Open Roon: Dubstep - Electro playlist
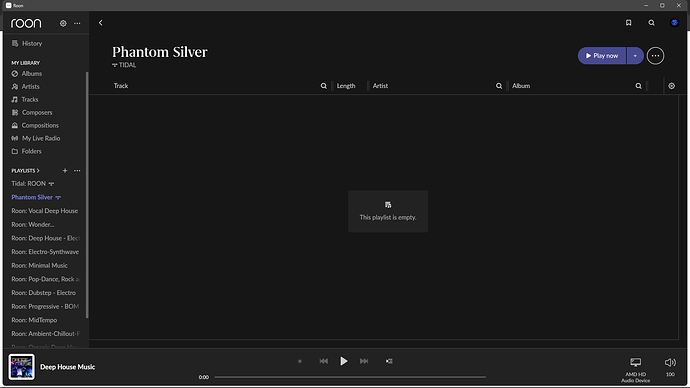The image size is (690, 388). (44, 293)
